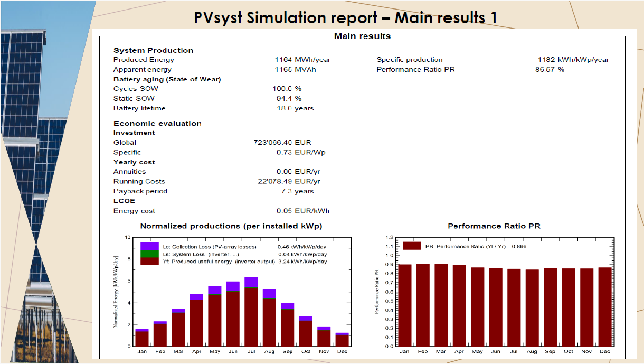Click the slide title "PVsyst Simulation report – Main results 1"
This screenshot has height=364, width=644.
point(346,17)
